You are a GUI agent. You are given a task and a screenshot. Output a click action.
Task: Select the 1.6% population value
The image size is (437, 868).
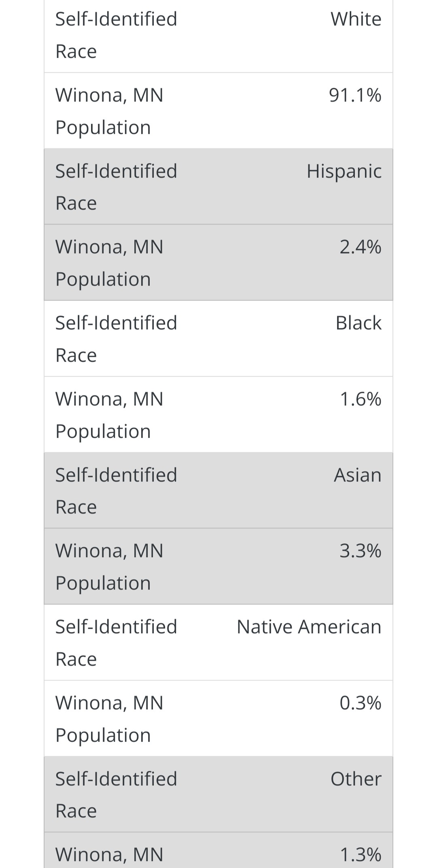point(360,399)
